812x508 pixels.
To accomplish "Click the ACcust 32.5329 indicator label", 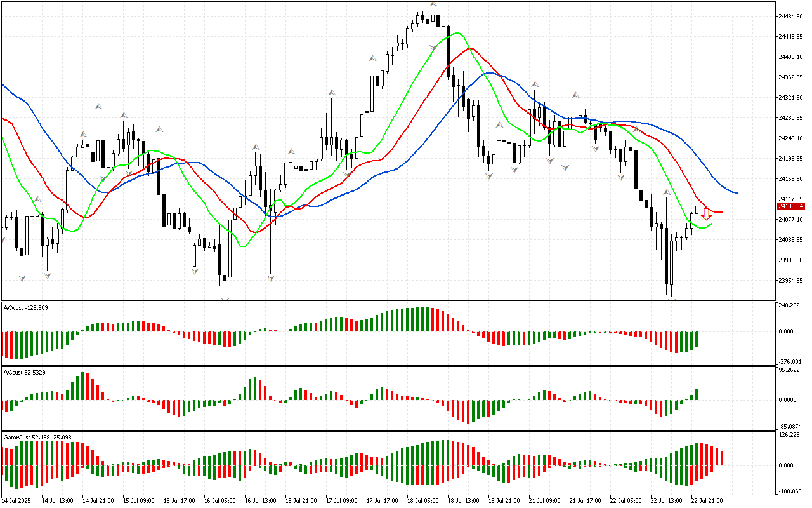I will (25, 371).
